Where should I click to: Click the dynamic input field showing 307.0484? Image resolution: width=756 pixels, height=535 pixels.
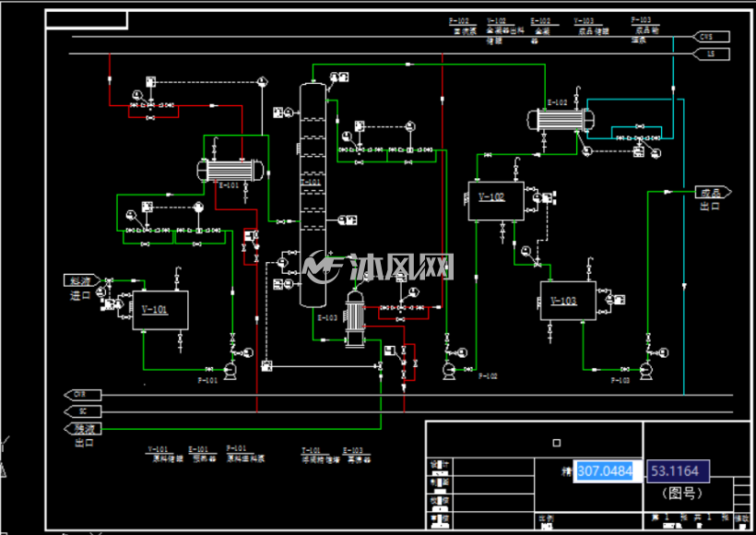pyautogui.click(x=608, y=470)
